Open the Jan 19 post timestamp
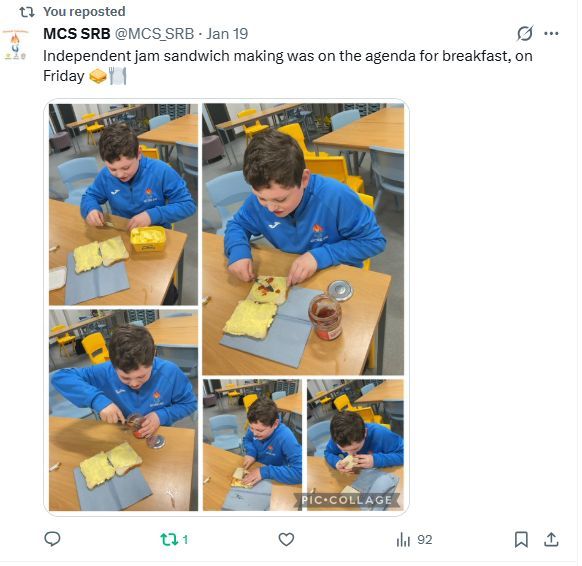This screenshot has width=582, height=566. (227, 34)
